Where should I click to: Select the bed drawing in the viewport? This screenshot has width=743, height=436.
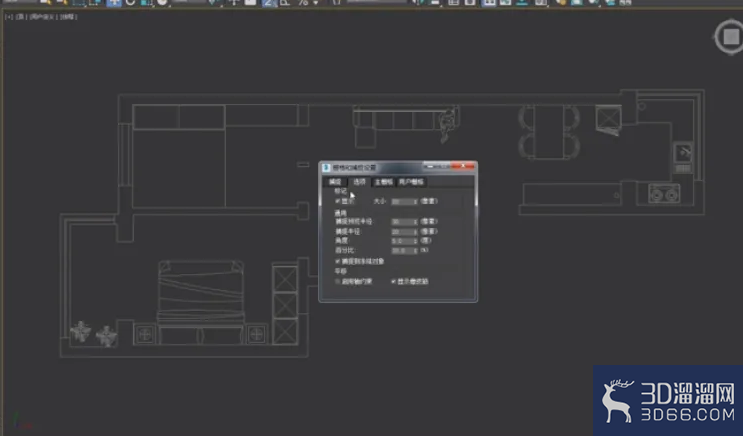[201, 302]
